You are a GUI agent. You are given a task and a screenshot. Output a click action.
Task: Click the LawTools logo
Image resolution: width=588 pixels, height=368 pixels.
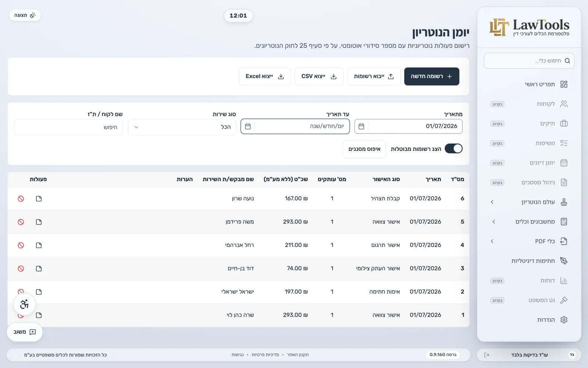pos(529,27)
